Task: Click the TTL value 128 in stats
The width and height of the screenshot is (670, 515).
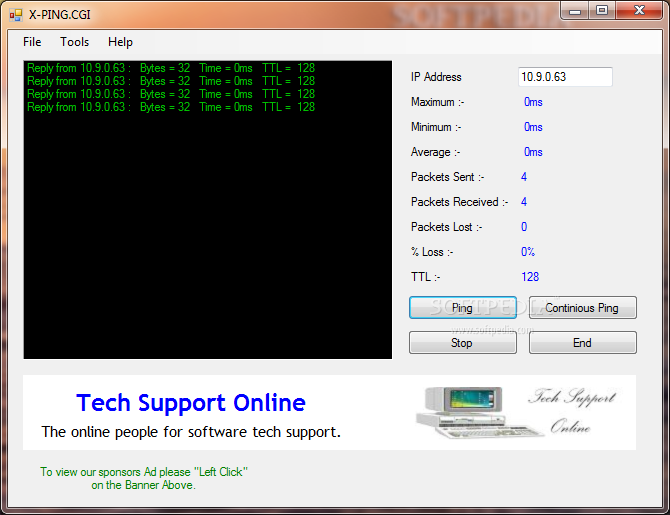Action: pyautogui.click(x=530, y=277)
